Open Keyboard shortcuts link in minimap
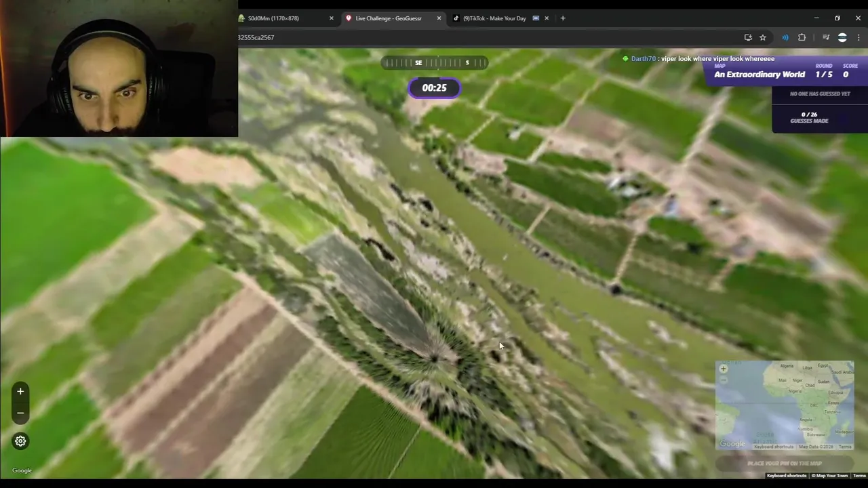 [774, 447]
